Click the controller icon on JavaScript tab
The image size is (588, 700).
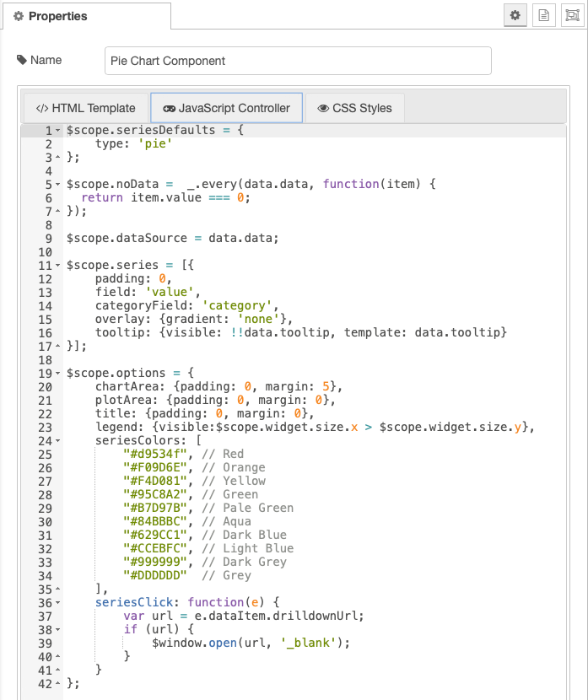pyautogui.click(x=169, y=109)
